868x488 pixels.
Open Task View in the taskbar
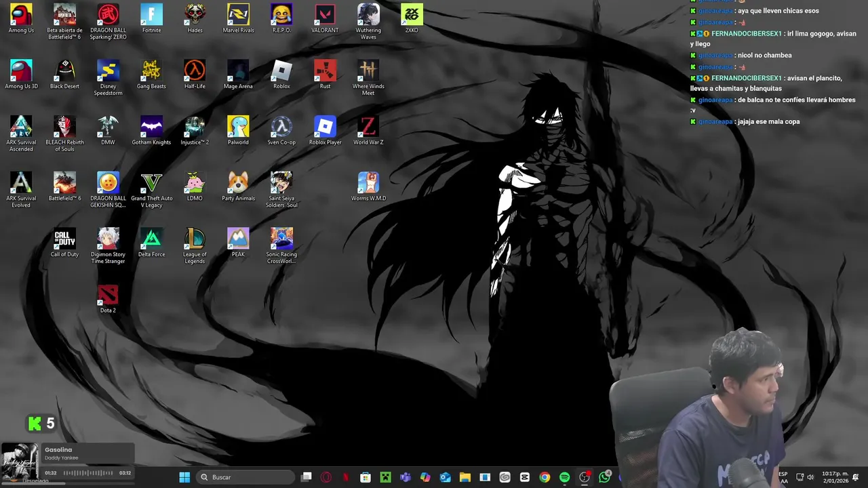pyautogui.click(x=307, y=477)
